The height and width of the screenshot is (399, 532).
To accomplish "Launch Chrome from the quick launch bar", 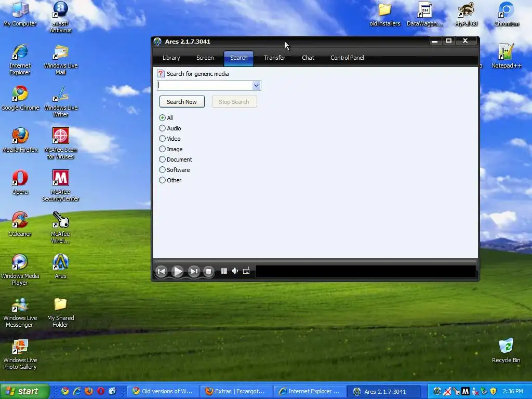I will coord(65,391).
